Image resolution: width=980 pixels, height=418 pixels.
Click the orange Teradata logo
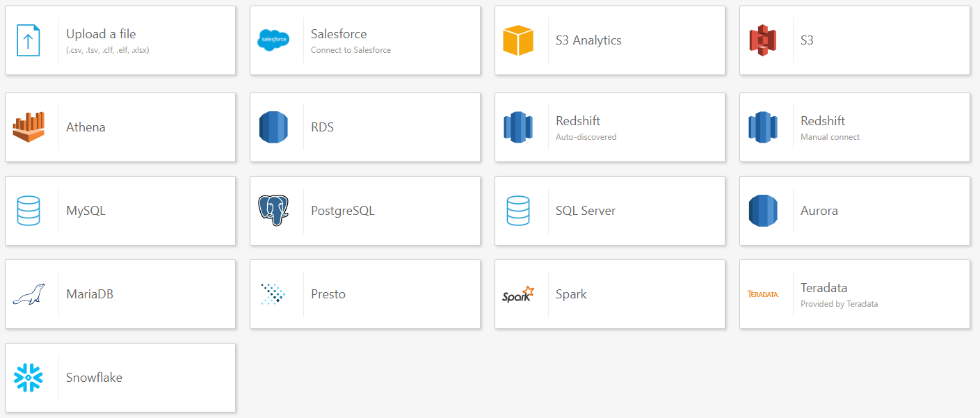coord(763,294)
